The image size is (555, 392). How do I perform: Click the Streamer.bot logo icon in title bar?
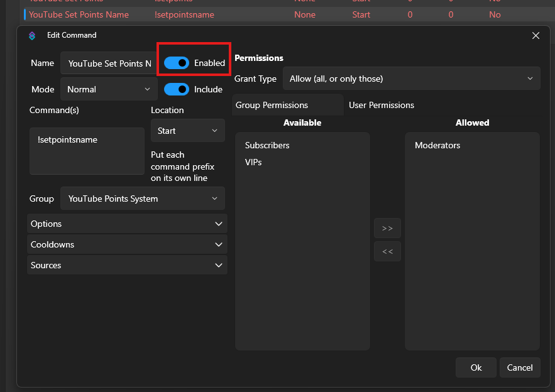tap(33, 36)
